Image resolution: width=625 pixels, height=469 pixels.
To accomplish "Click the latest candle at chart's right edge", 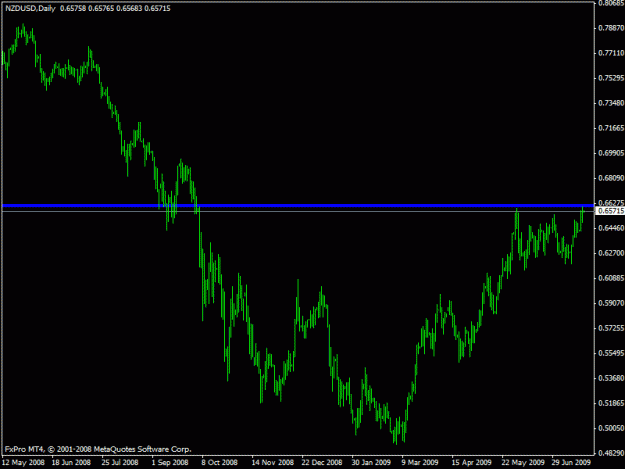I will [582, 215].
